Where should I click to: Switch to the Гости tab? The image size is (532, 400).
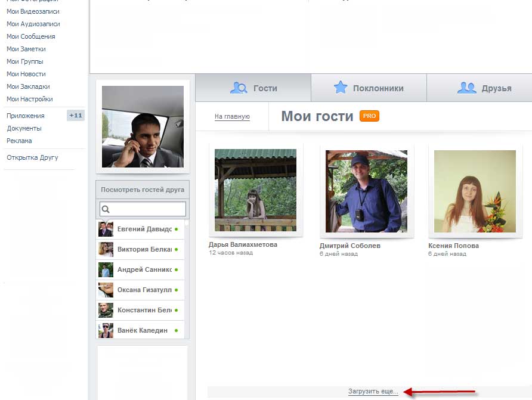(253, 88)
